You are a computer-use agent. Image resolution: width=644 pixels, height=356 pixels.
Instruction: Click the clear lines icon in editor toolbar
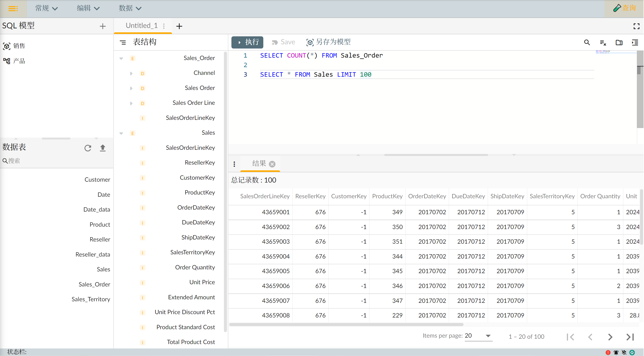pos(603,43)
